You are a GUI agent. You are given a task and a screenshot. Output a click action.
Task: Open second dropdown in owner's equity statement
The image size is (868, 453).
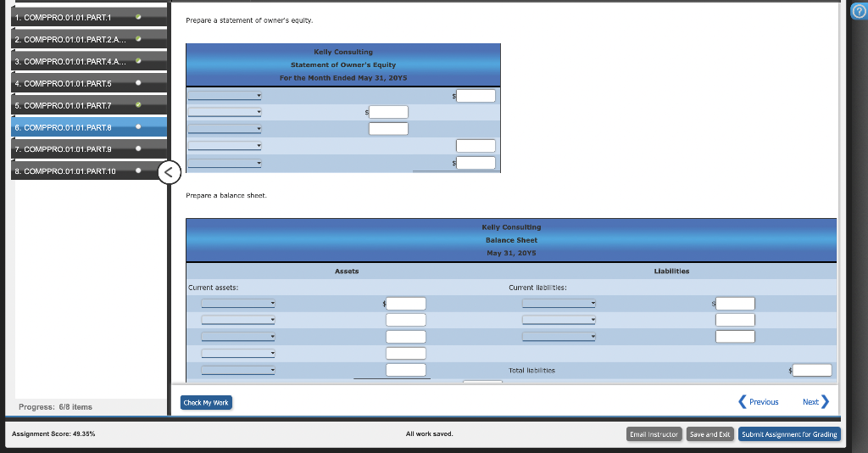coord(225,113)
